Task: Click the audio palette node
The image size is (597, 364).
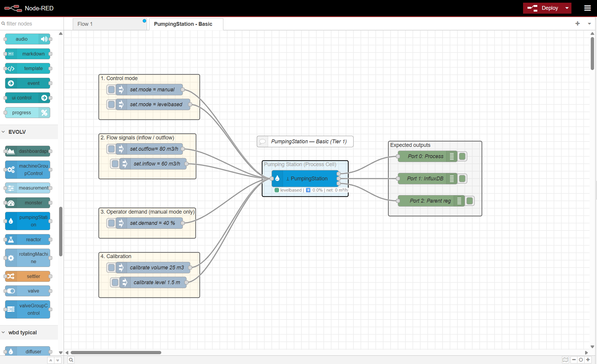Action: (x=28, y=39)
